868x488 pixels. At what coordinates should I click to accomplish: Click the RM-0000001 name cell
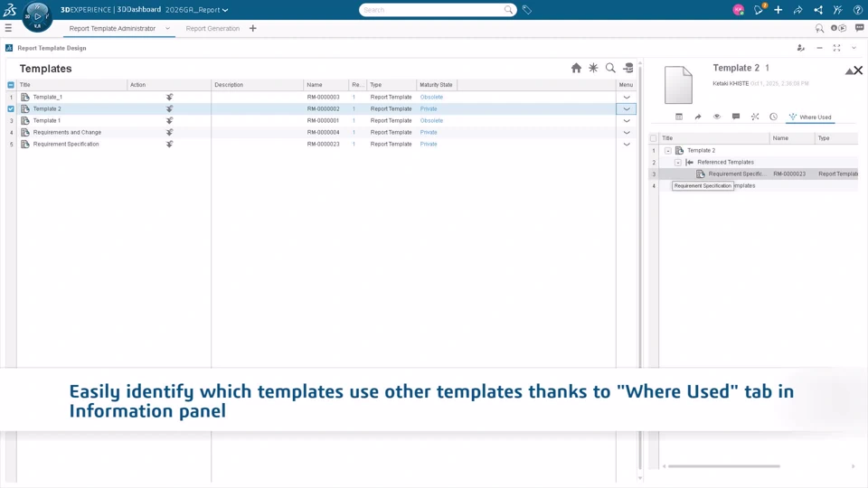point(324,120)
